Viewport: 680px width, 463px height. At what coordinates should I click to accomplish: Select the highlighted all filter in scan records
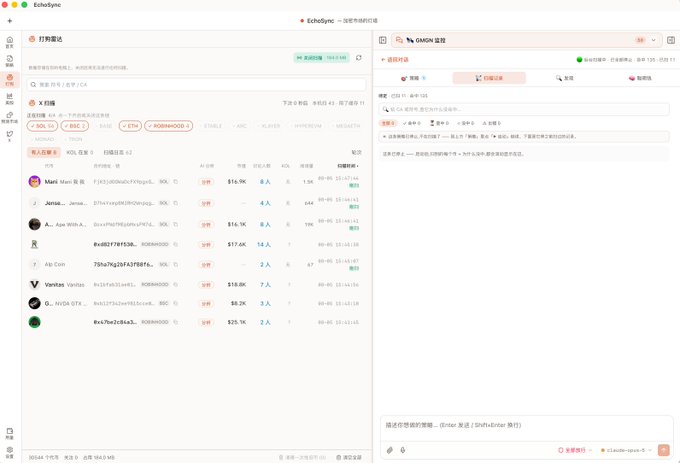388,123
